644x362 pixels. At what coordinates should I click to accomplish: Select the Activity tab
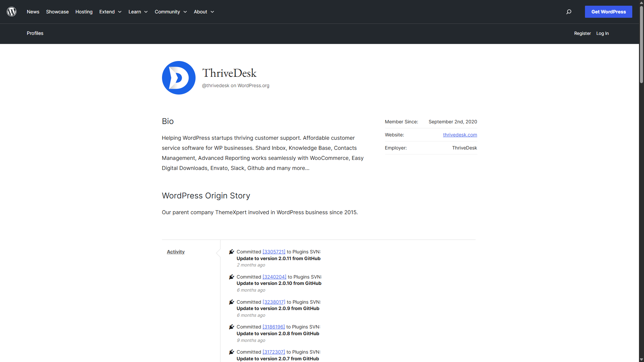pos(176,252)
